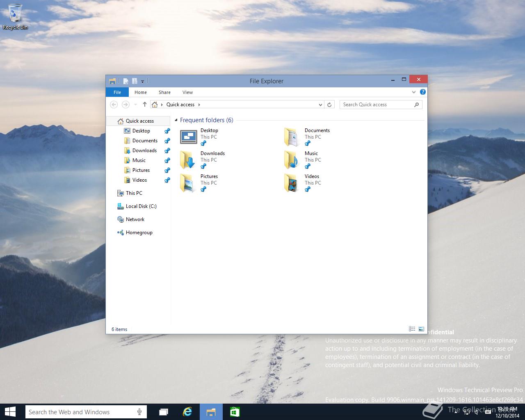
Task: Select the Downloads folder icon in Frequent folders
Action: (x=188, y=160)
